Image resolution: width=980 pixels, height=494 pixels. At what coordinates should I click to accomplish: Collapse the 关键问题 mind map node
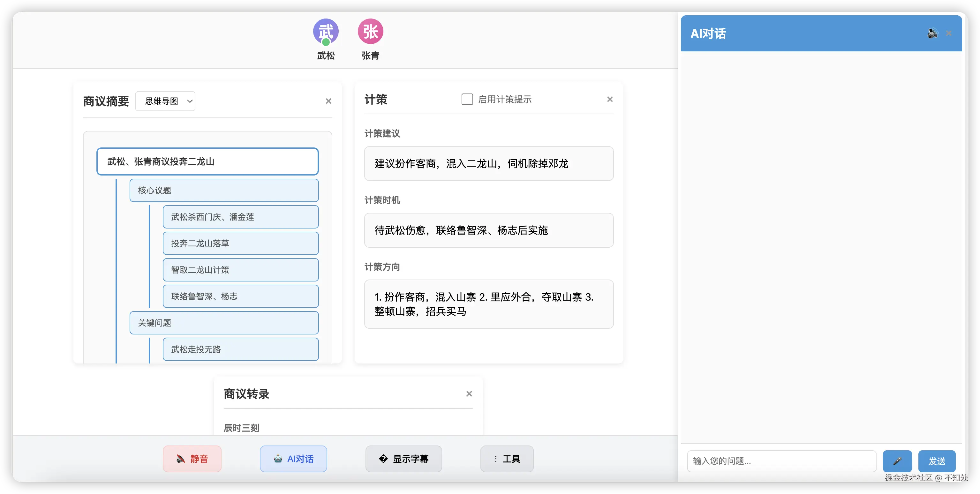[x=224, y=323]
